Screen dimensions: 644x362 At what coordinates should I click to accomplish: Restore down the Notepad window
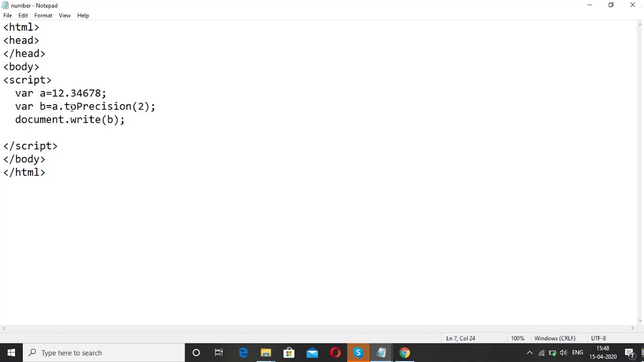[611, 5]
